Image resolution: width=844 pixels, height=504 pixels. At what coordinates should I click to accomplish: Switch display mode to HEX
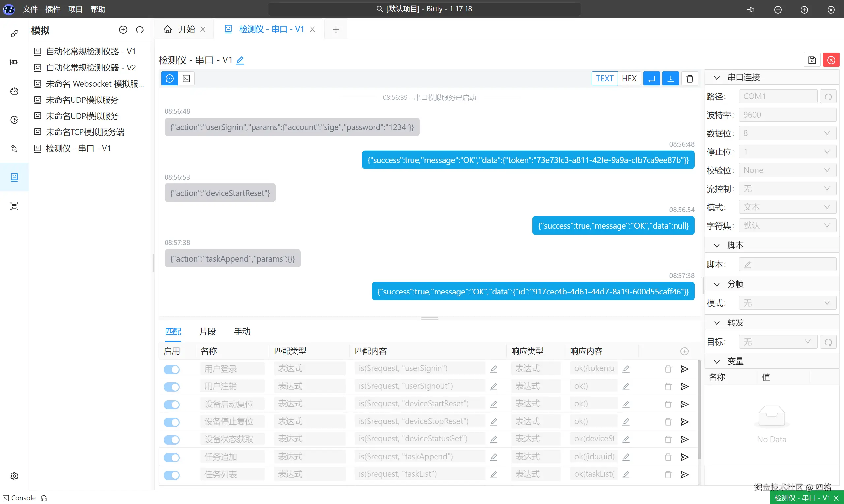[x=629, y=79]
